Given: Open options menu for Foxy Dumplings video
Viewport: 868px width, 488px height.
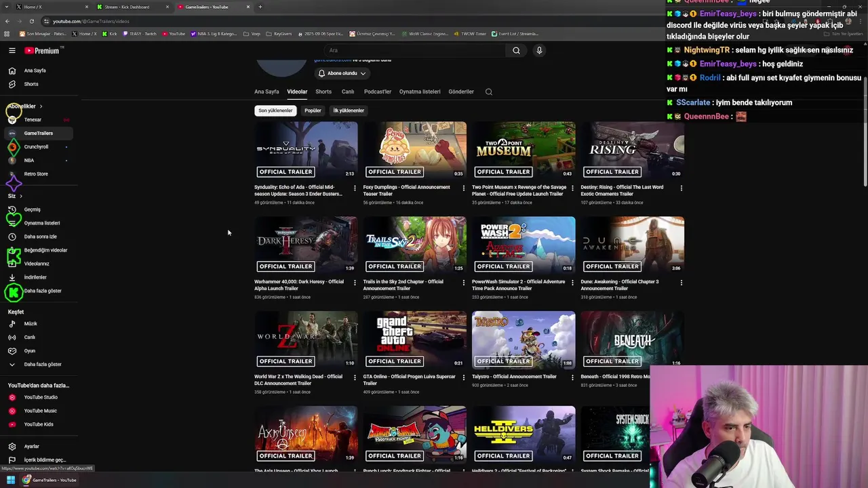Looking at the screenshot, I should [463, 188].
